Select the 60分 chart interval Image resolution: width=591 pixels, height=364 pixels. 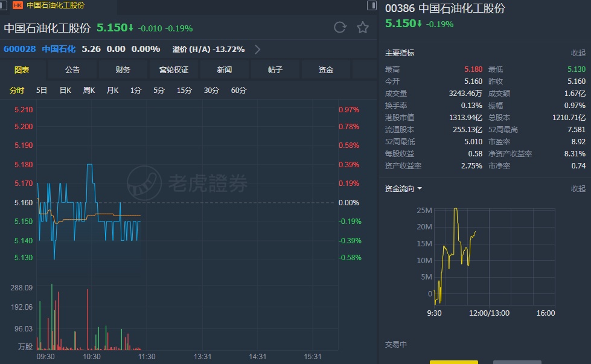238,91
